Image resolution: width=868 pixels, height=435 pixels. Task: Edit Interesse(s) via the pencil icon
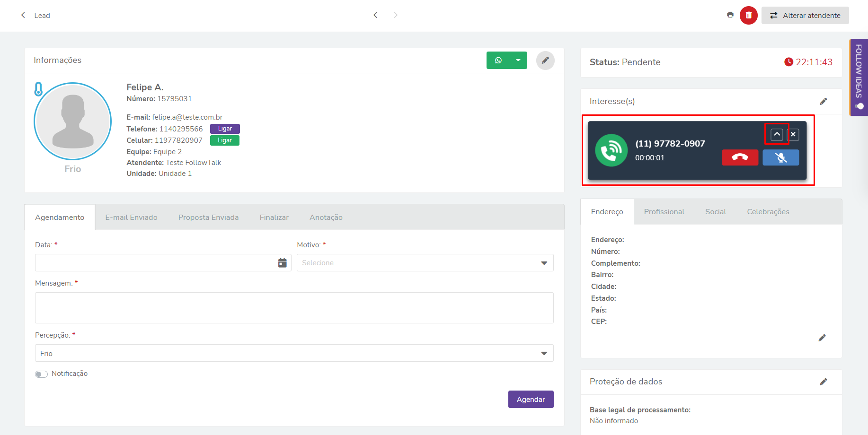[823, 101]
